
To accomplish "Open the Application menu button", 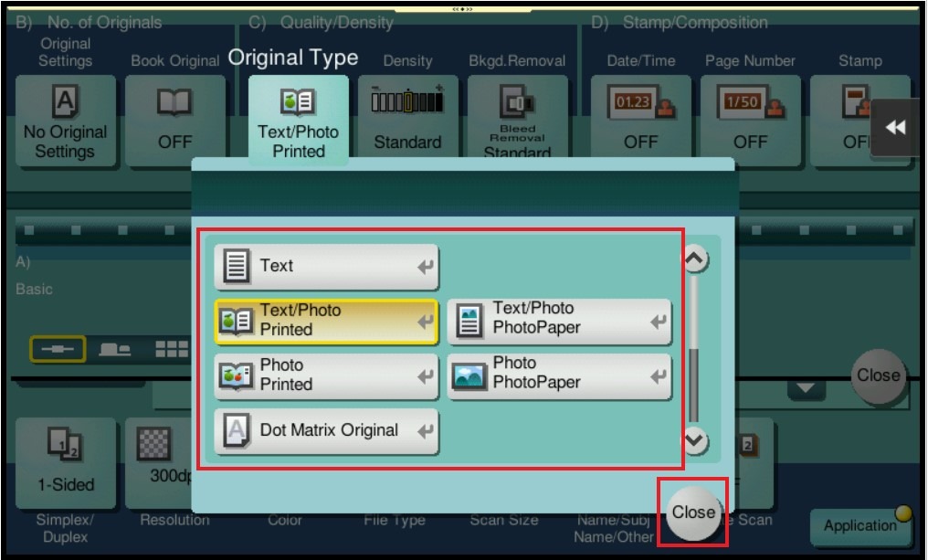I will [x=859, y=525].
